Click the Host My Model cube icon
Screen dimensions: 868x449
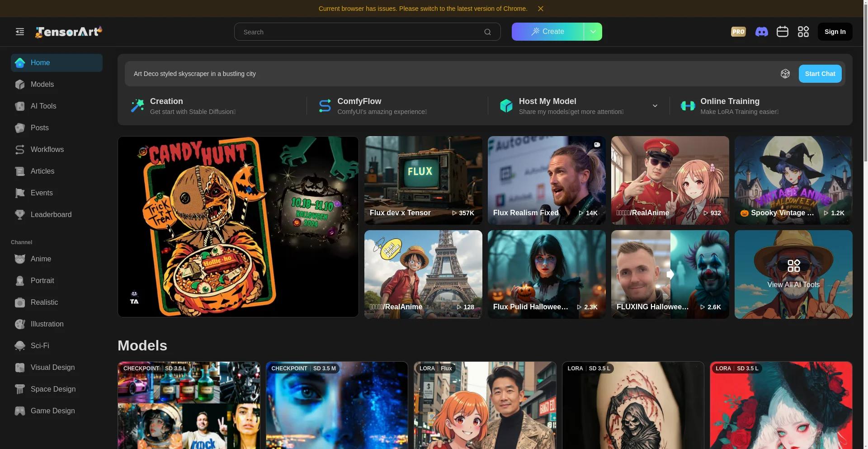506,106
